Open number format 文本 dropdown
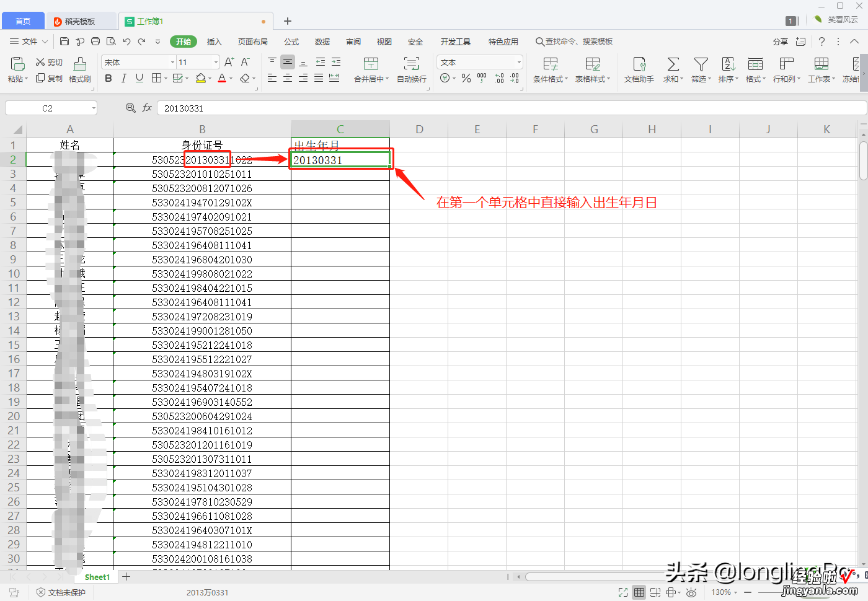Viewport: 868px width, 601px height. (519, 62)
